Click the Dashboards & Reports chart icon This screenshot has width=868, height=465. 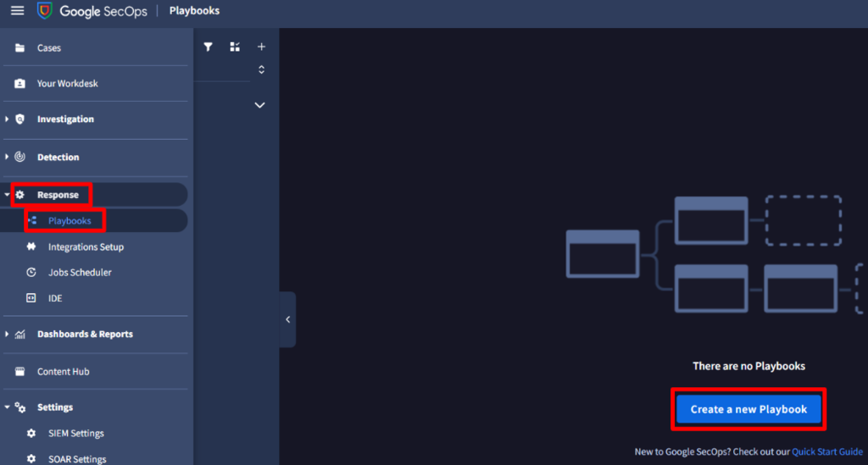pos(20,334)
